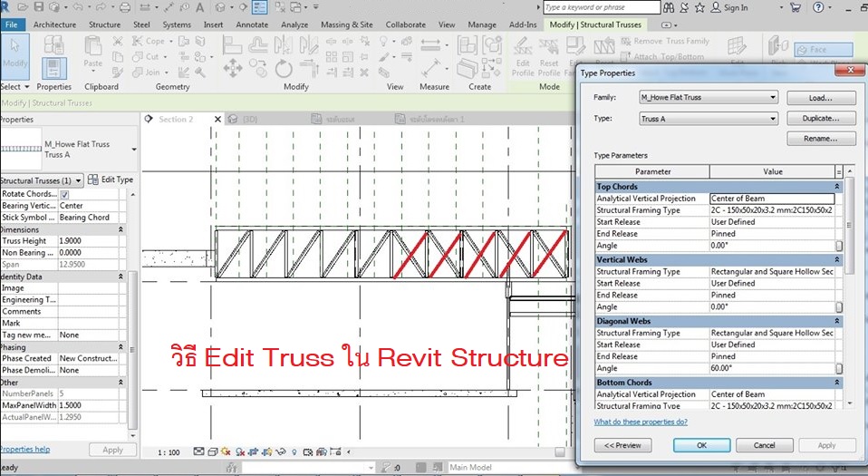Collapse the Diagonal Webs parameter group

click(x=837, y=321)
